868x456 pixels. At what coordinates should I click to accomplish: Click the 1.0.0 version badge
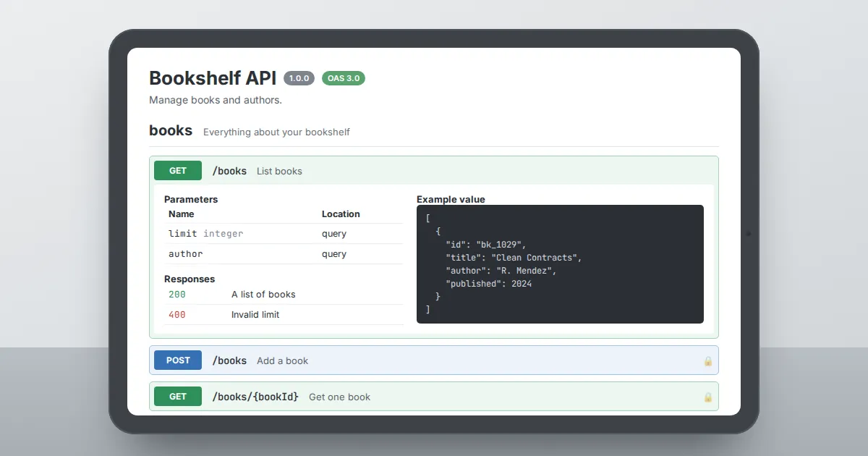(299, 78)
